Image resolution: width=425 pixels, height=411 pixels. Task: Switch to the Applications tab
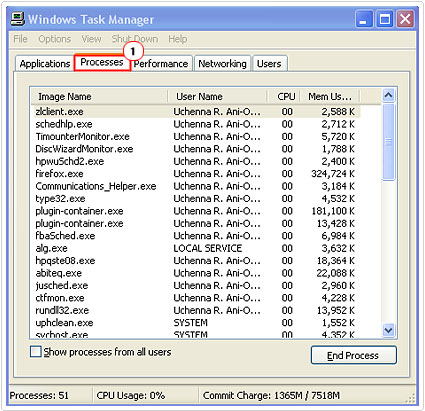coord(45,63)
